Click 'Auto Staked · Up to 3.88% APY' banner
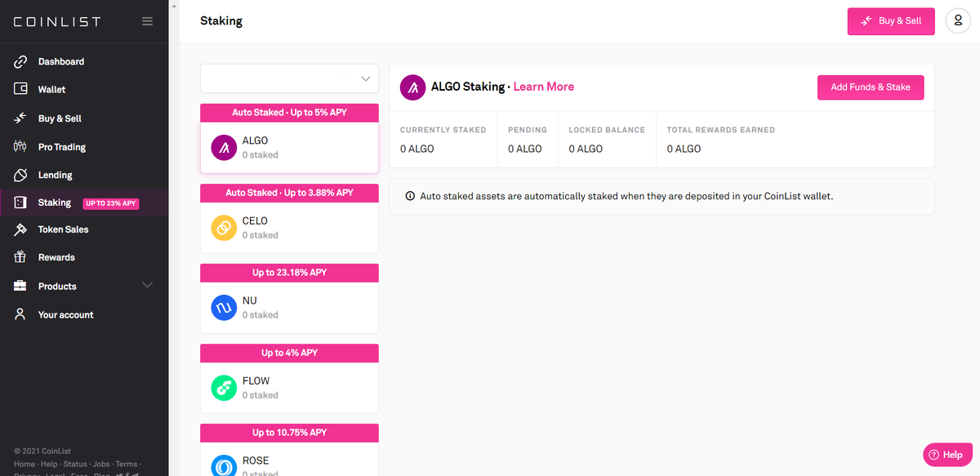The width and height of the screenshot is (980, 476). tap(289, 193)
